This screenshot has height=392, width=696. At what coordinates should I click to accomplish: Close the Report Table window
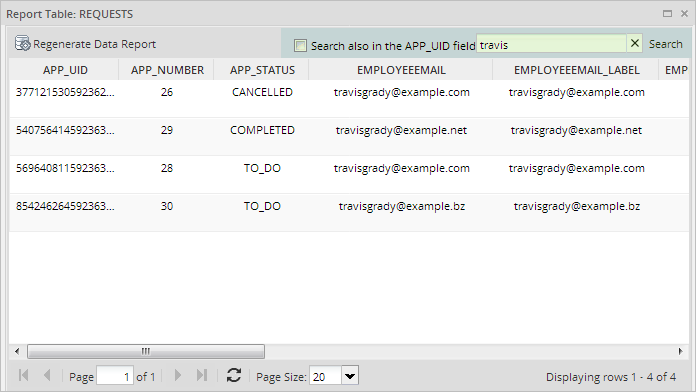[684, 14]
